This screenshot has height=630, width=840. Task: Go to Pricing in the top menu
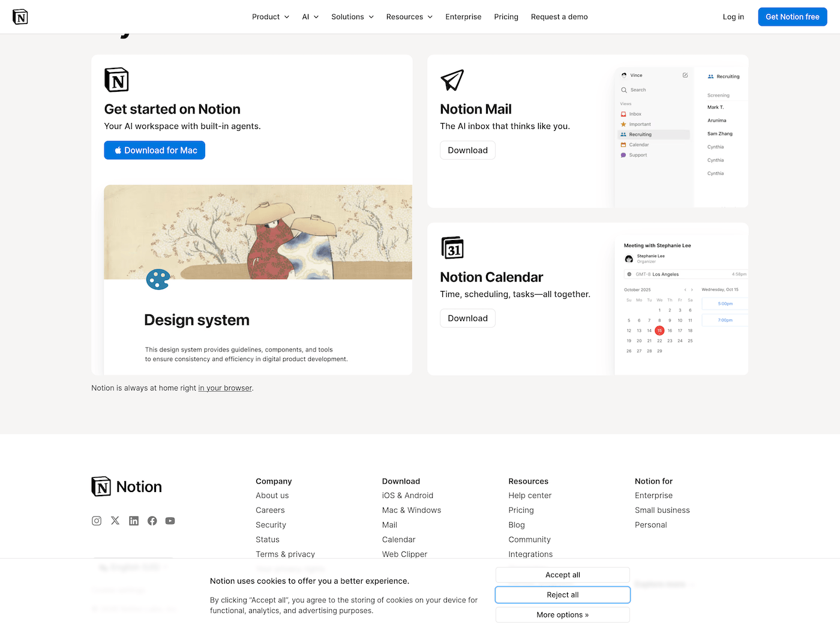506,17
